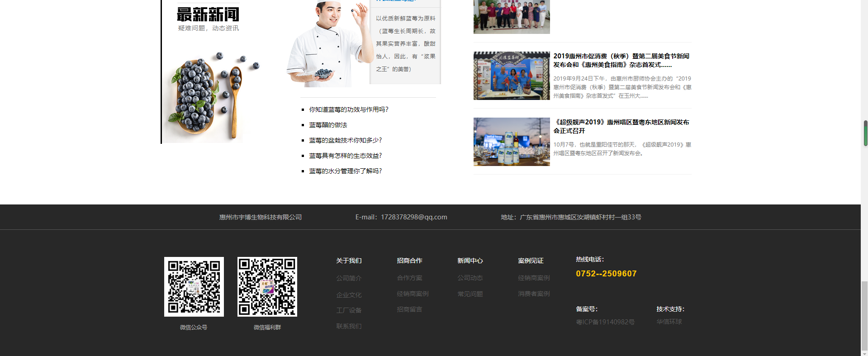The width and height of the screenshot is (868, 356).
Task: Go to 消费者案例 footer link
Action: [x=534, y=294]
